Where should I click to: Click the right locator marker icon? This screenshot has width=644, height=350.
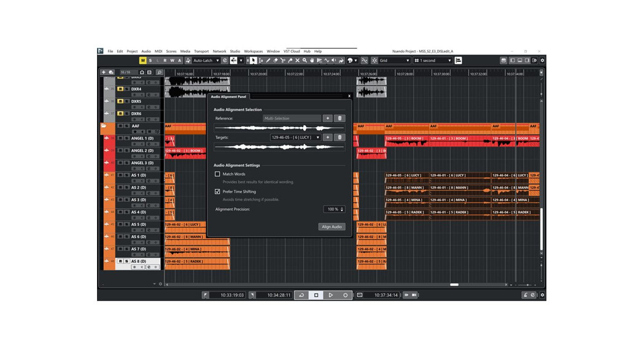(252, 295)
